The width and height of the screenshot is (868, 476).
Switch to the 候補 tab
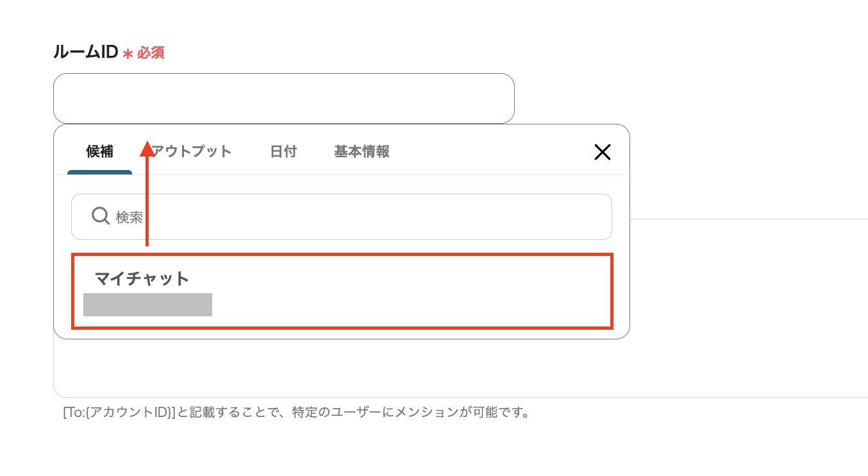coord(99,152)
